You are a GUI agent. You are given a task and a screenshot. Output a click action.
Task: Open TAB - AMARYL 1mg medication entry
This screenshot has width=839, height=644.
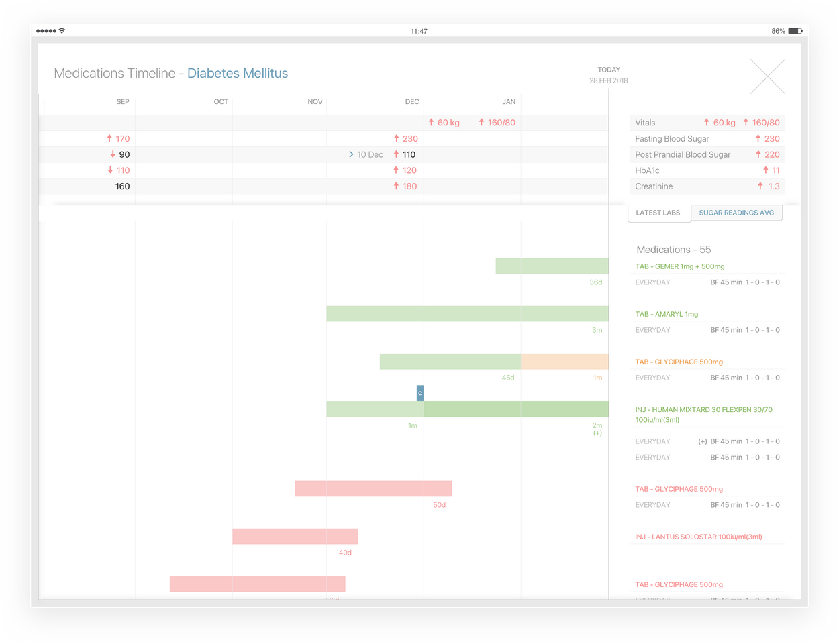point(667,314)
